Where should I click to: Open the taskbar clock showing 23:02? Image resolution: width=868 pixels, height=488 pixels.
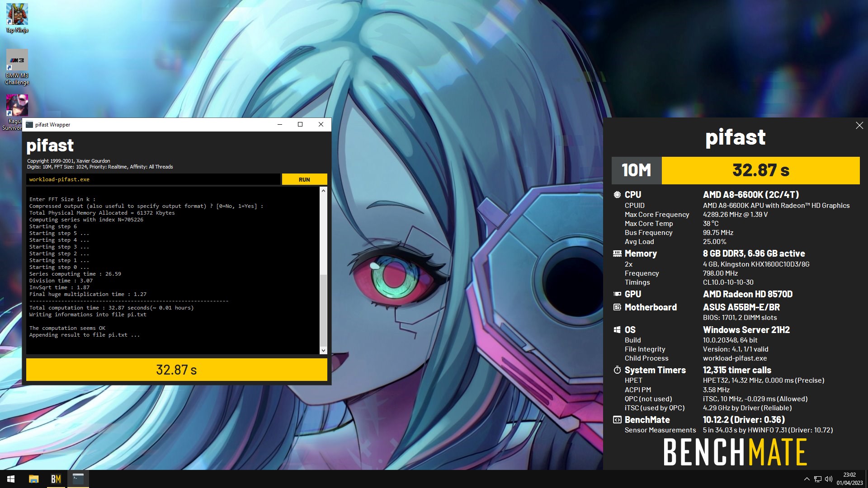pyautogui.click(x=849, y=479)
